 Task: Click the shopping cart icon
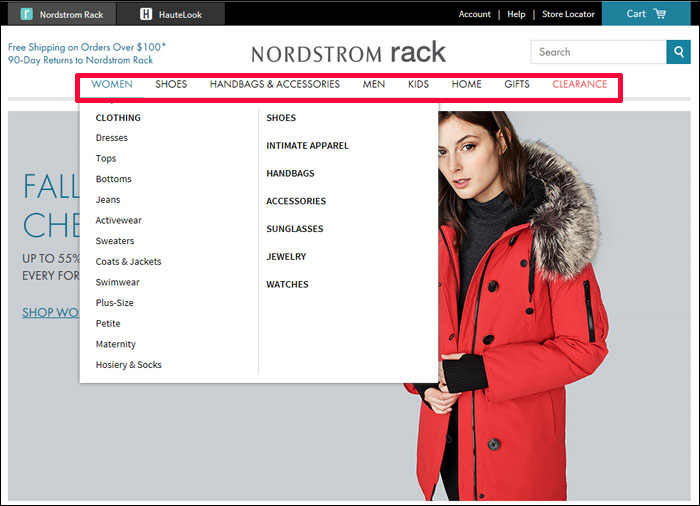point(660,13)
